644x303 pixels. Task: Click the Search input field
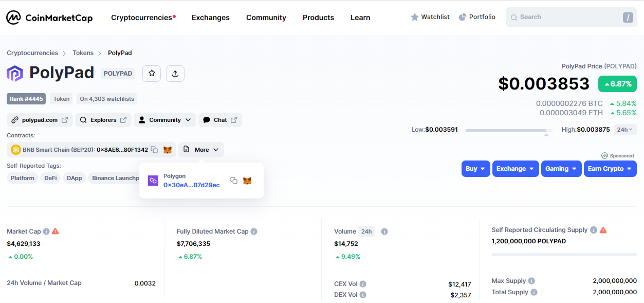[x=571, y=17]
